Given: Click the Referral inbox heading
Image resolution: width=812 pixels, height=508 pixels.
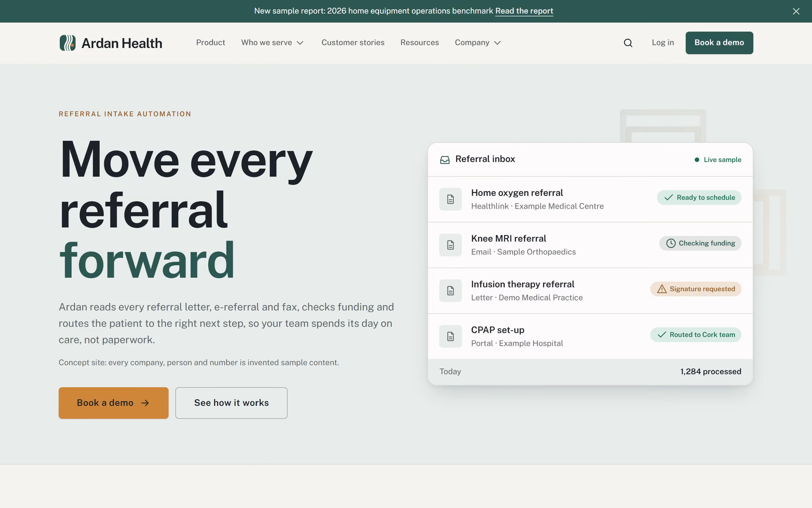Looking at the screenshot, I should tap(485, 159).
